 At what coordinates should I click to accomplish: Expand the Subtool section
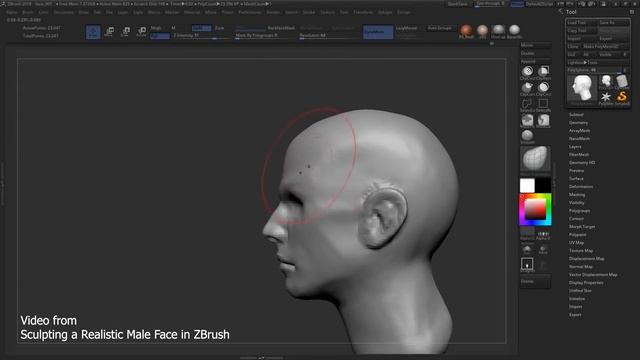(576, 115)
